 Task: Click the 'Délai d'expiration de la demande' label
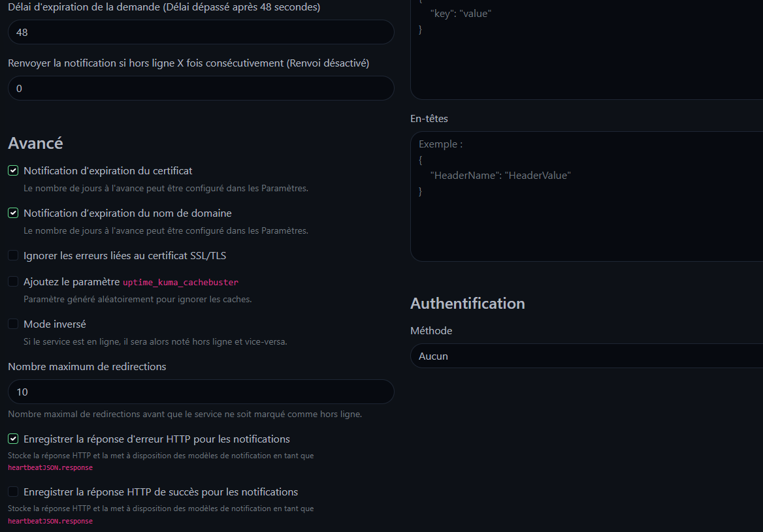point(164,7)
